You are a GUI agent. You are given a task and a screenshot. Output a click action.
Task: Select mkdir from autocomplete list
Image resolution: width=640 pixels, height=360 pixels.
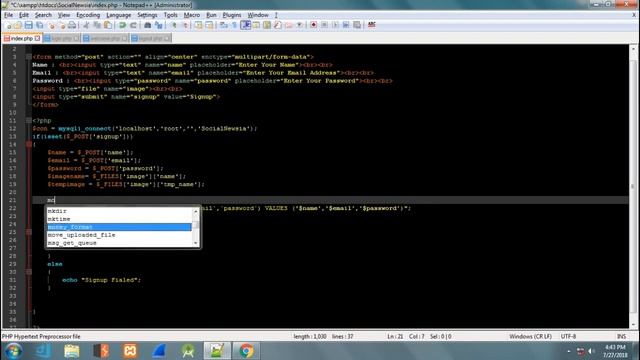pos(119,211)
